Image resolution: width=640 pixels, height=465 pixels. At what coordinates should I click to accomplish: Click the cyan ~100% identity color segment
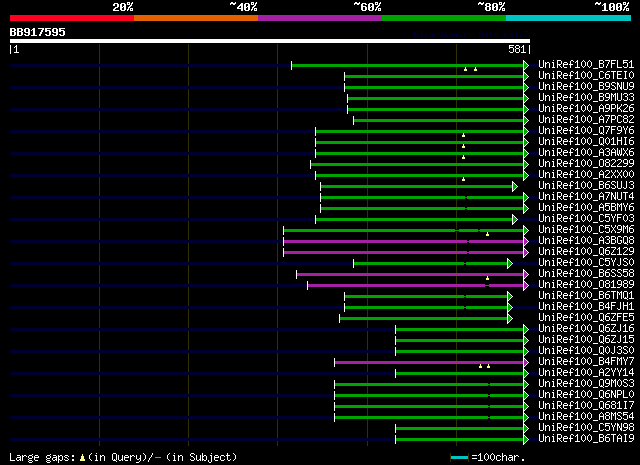[x=569, y=18]
